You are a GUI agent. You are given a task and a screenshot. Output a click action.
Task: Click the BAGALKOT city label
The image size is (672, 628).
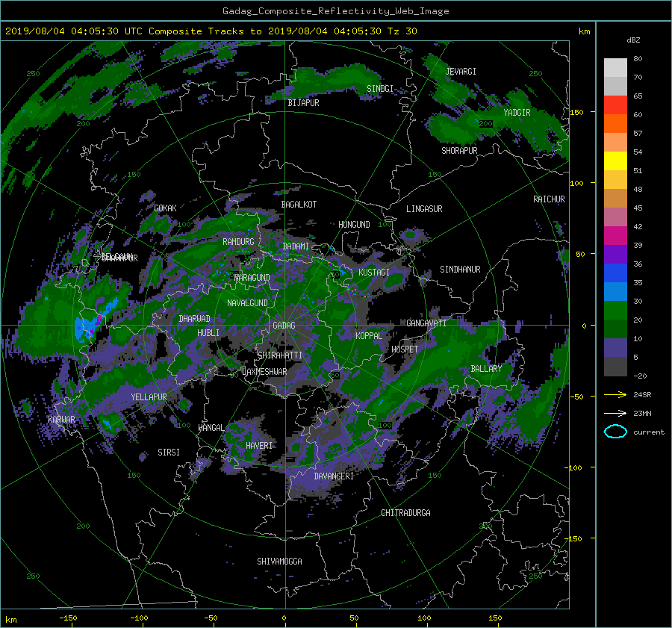coord(299,205)
